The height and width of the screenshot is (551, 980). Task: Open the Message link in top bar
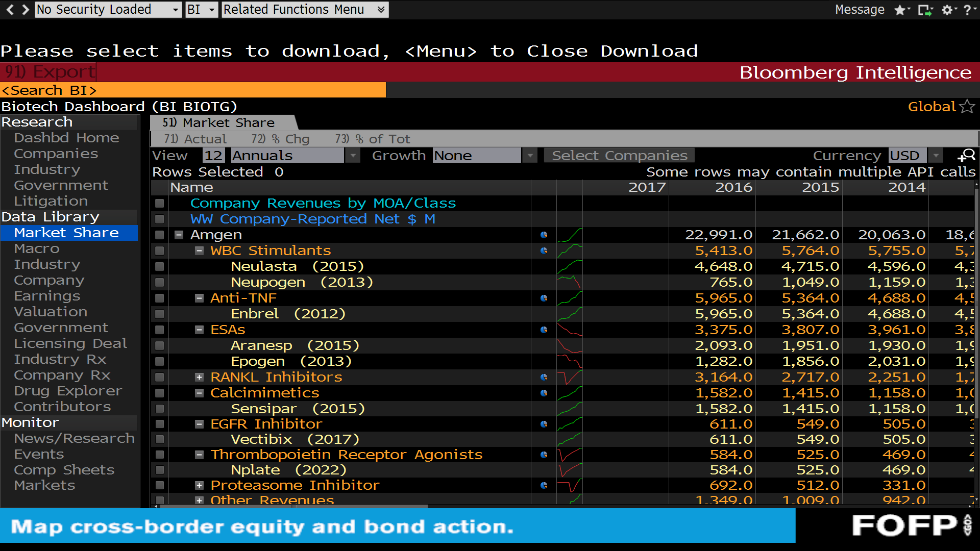(860, 9)
